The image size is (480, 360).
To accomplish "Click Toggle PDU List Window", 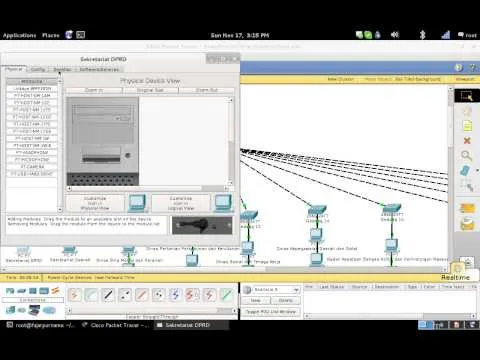I will pyautogui.click(x=271, y=312).
